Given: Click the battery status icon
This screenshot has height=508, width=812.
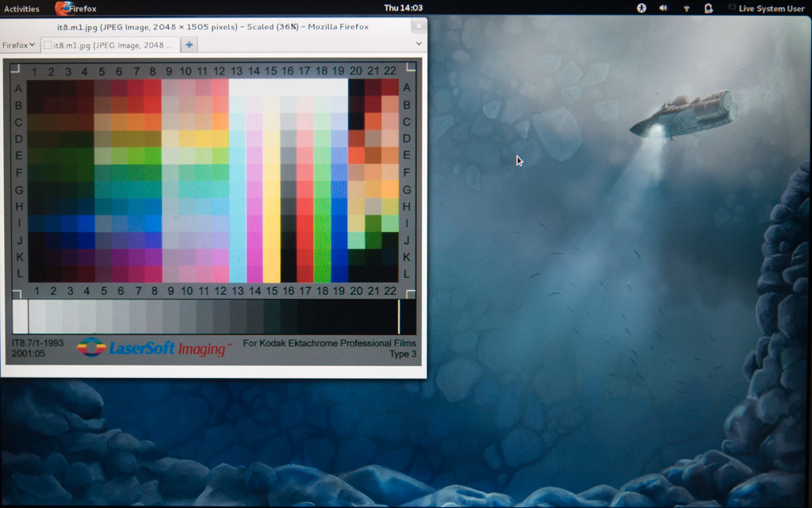Looking at the screenshot, I should [708, 8].
